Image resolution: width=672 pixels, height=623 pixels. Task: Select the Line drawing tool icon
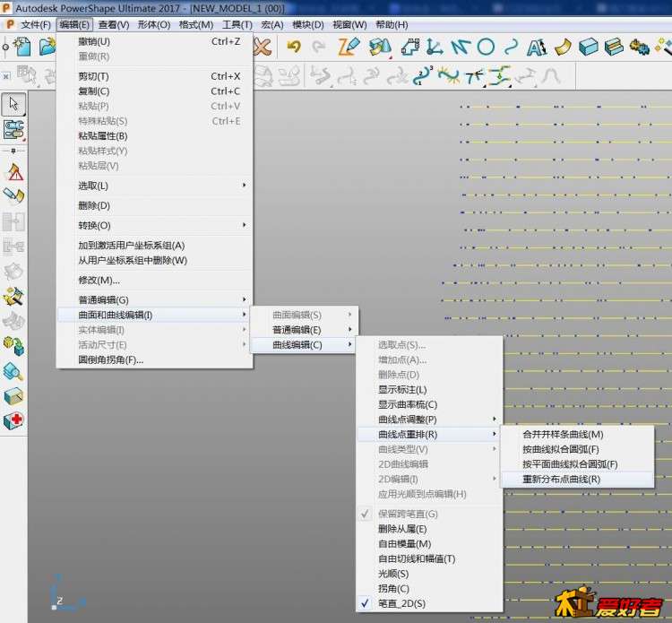[x=461, y=47]
